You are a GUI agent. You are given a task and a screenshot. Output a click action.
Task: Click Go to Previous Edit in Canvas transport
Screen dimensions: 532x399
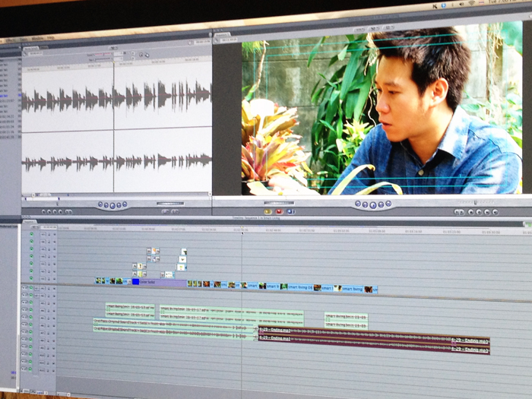[358, 204]
